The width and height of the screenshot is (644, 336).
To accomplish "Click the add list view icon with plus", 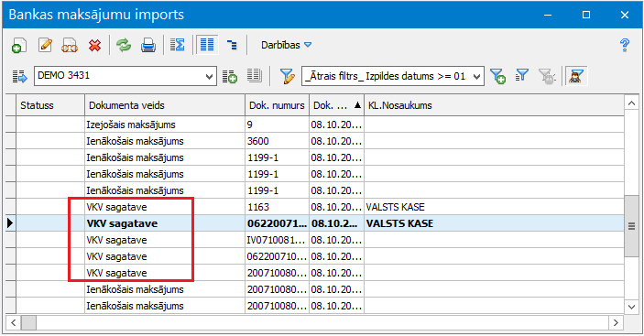I will click(x=230, y=76).
